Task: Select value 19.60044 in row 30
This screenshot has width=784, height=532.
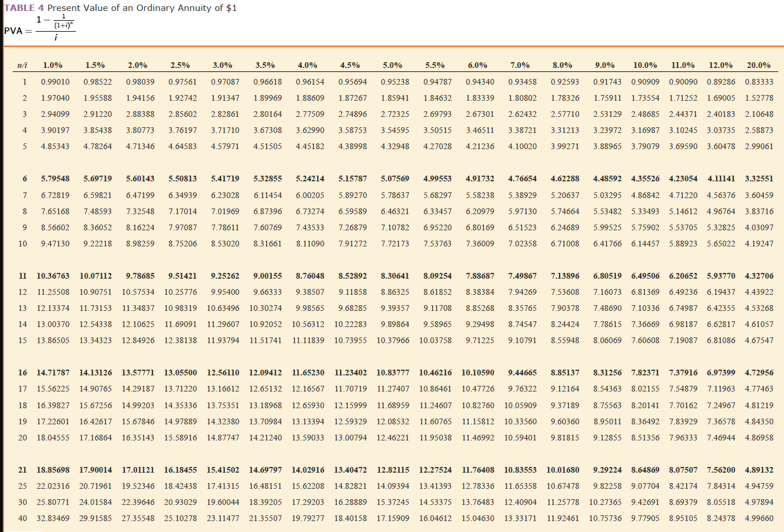Action: (223, 502)
